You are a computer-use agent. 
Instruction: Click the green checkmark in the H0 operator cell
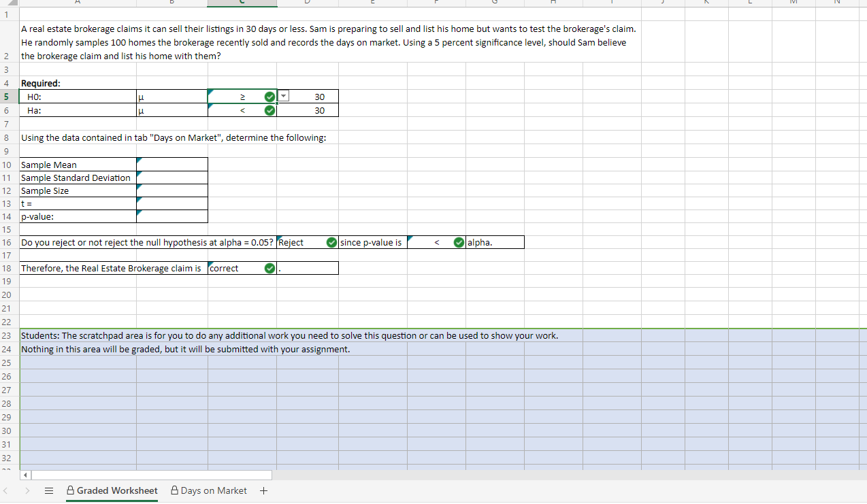point(270,97)
